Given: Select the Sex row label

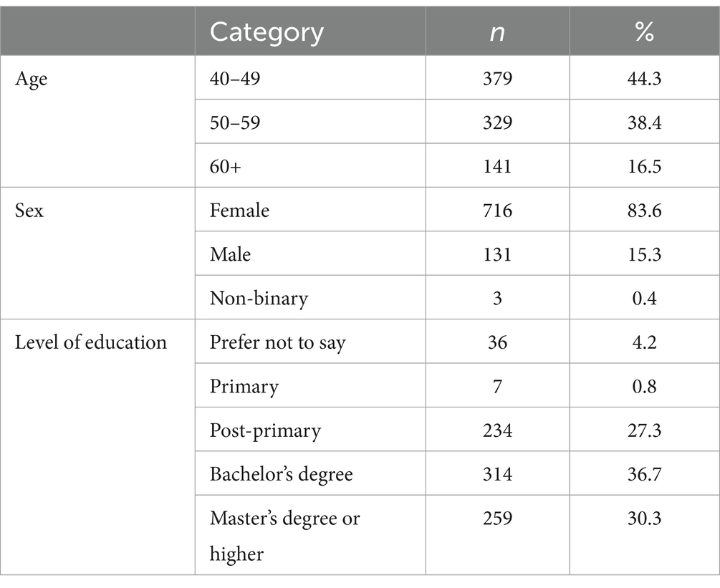Looking at the screenshot, I should [29, 211].
